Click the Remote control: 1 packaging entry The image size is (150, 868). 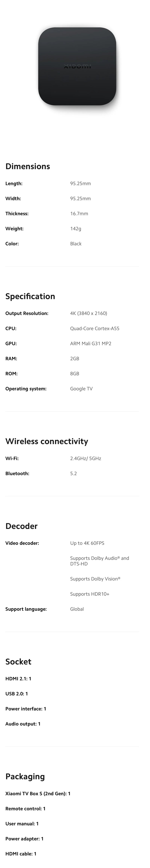click(25, 809)
